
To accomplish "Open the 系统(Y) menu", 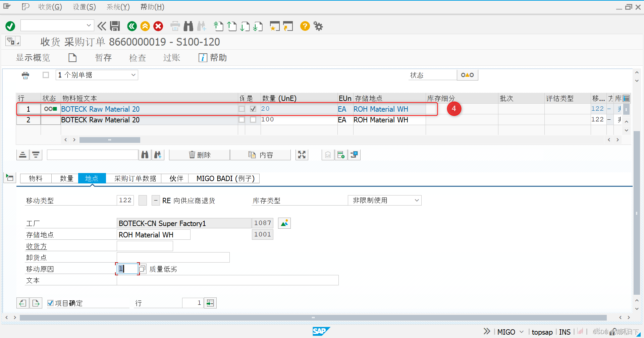I will coord(118,7).
